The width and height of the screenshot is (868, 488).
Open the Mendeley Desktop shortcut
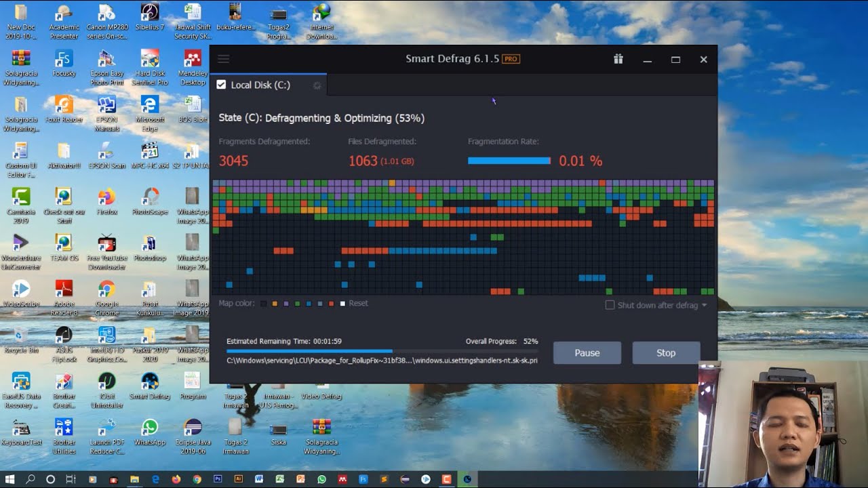193,68
